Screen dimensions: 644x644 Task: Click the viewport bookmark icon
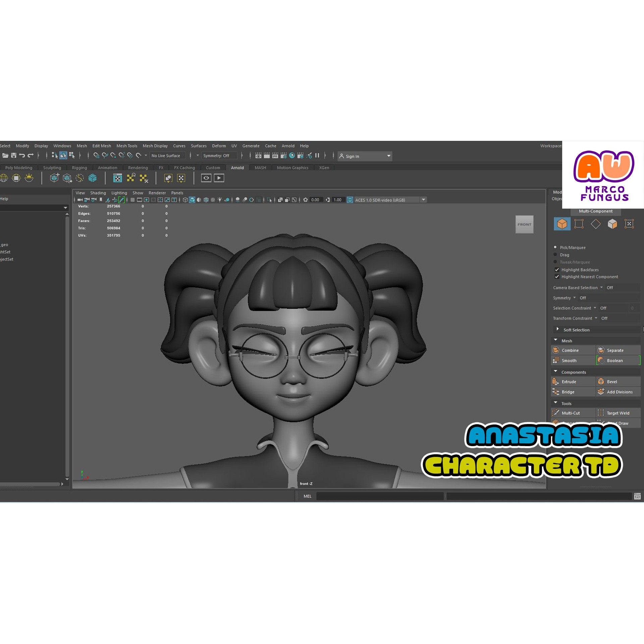[x=101, y=200]
